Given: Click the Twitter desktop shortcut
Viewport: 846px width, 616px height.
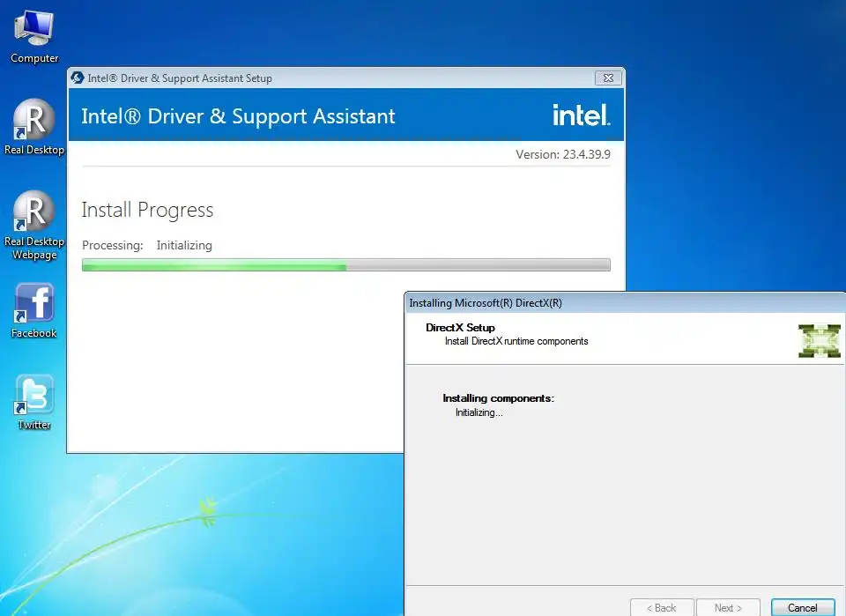Looking at the screenshot, I should 34,403.
